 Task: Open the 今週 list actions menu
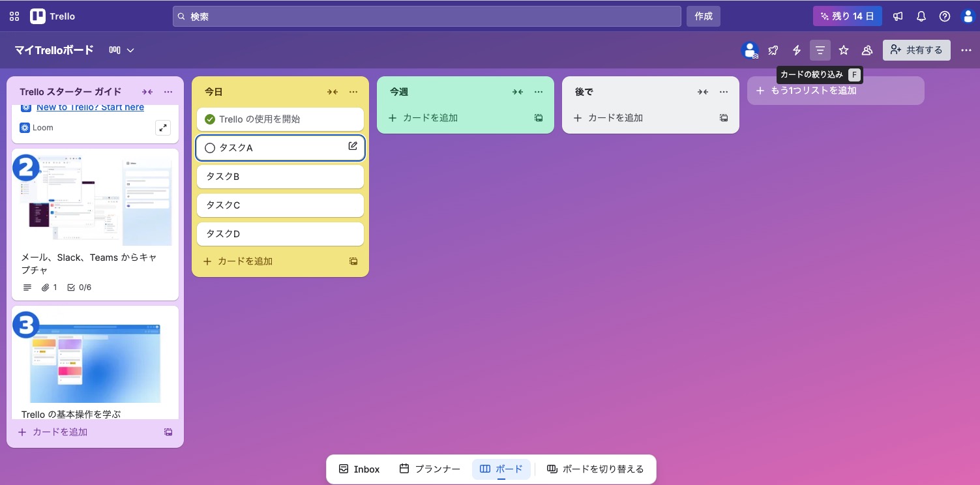pyautogui.click(x=539, y=92)
